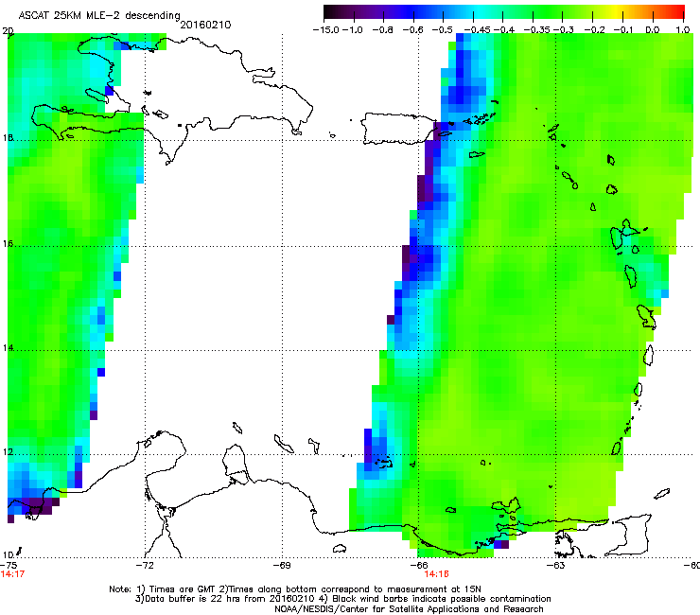Screen dimensions: 700x615
Task: Click the latitude label '16'
Action: (x=8, y=244)
